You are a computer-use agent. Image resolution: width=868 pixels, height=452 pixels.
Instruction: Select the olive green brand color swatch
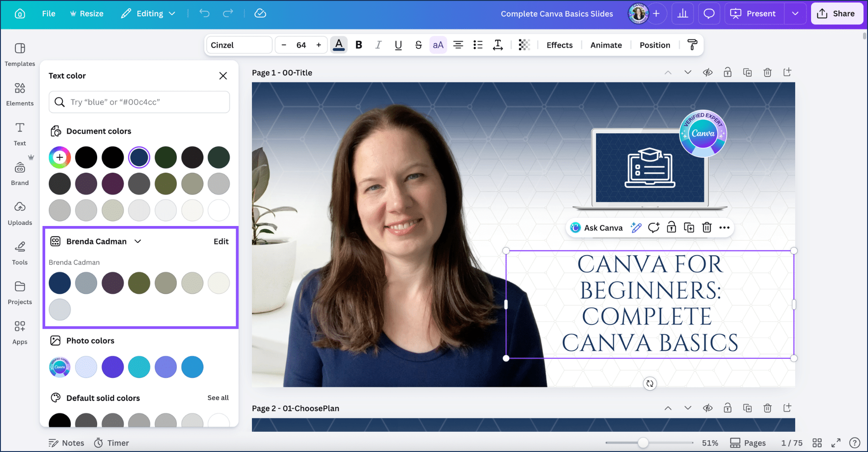tap(139, 283)
